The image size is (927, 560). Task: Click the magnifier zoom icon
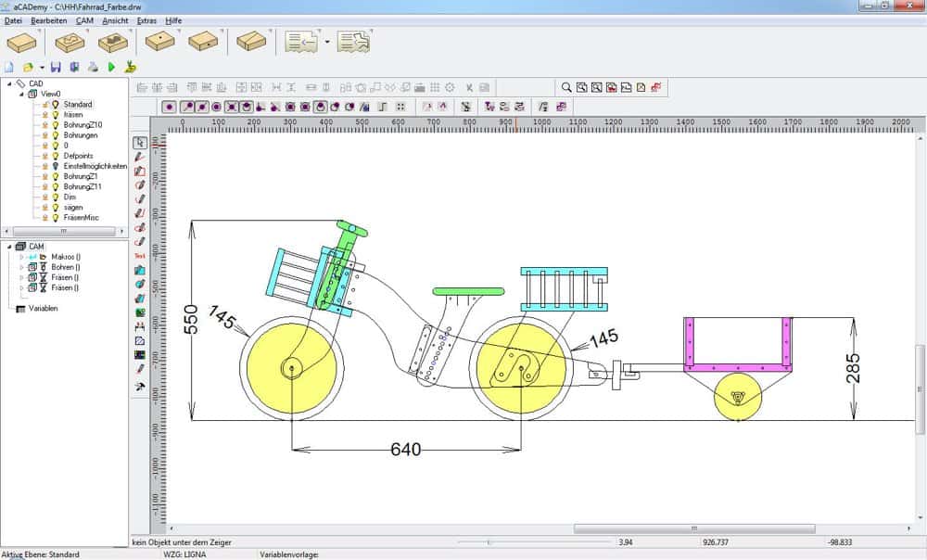coord(566,87)
